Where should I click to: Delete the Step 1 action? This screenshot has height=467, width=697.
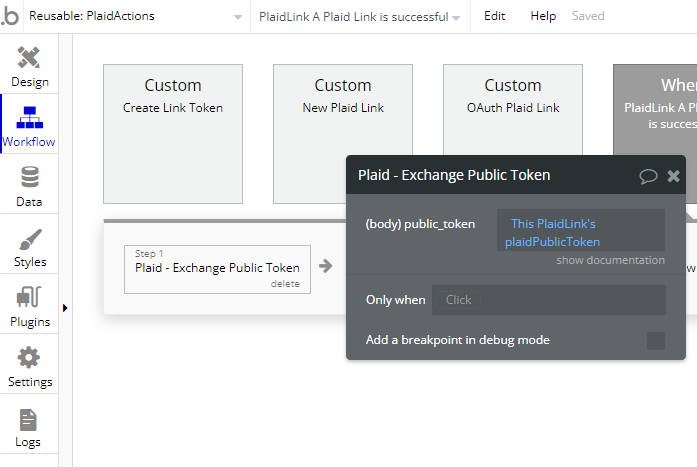coord(285,283)
